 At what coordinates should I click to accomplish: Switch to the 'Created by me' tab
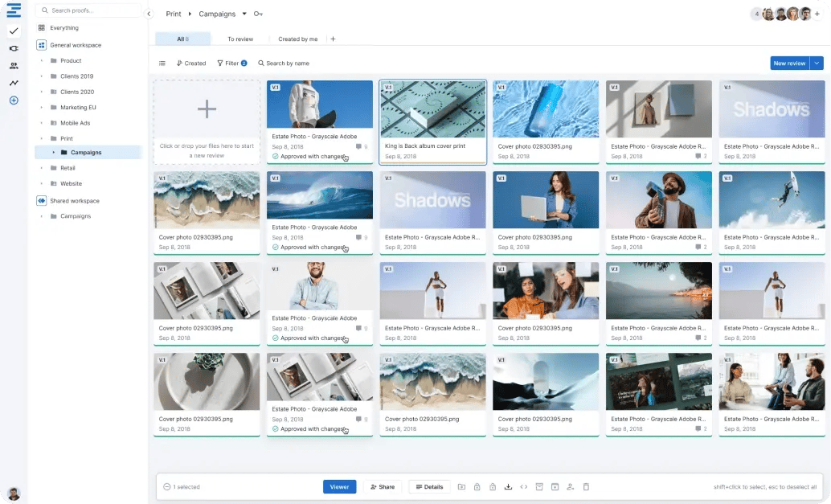tap(297, 39)
